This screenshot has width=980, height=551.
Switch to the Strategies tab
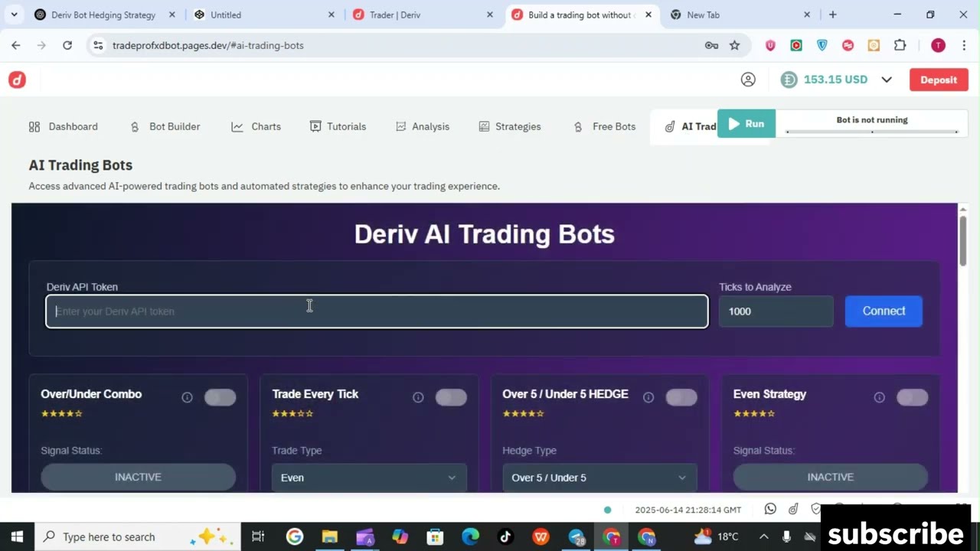tap(510, 126)
